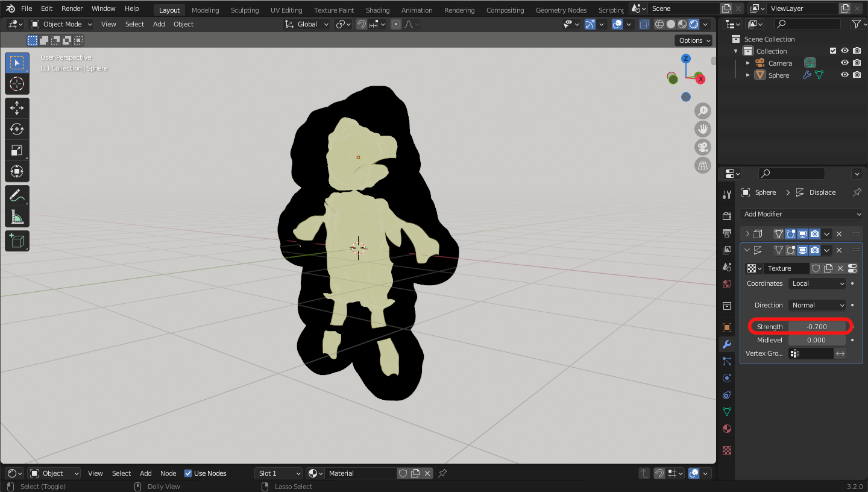Image resolution: width=868 pixels, height=492 pixels.
Task: Expand the Camera item in the outliner
Action: point(748,63)
